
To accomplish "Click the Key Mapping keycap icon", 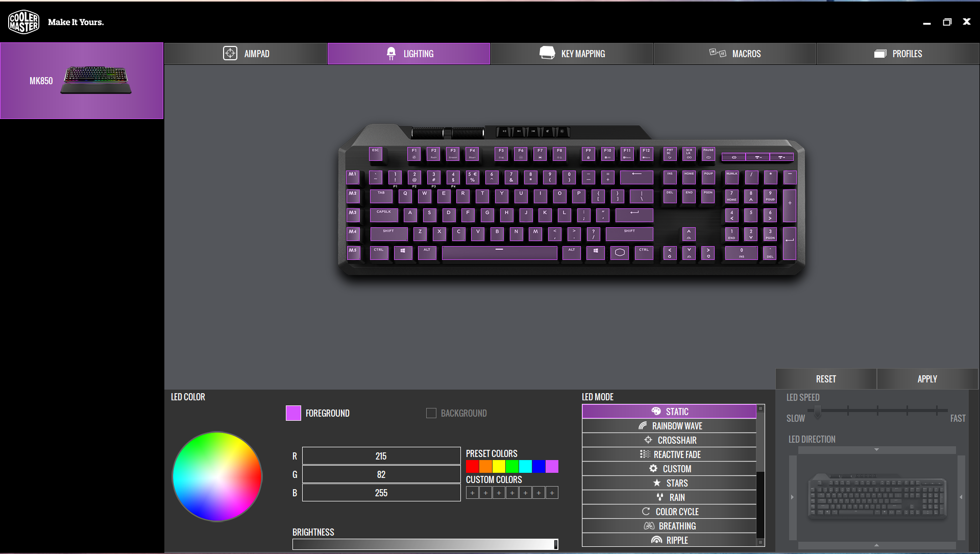I will point(547,53).
